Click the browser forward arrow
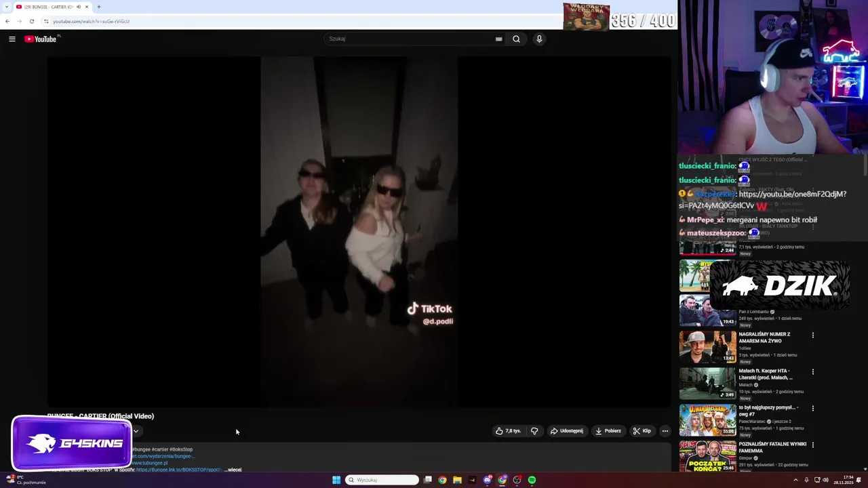 click(x=19, y=21)
